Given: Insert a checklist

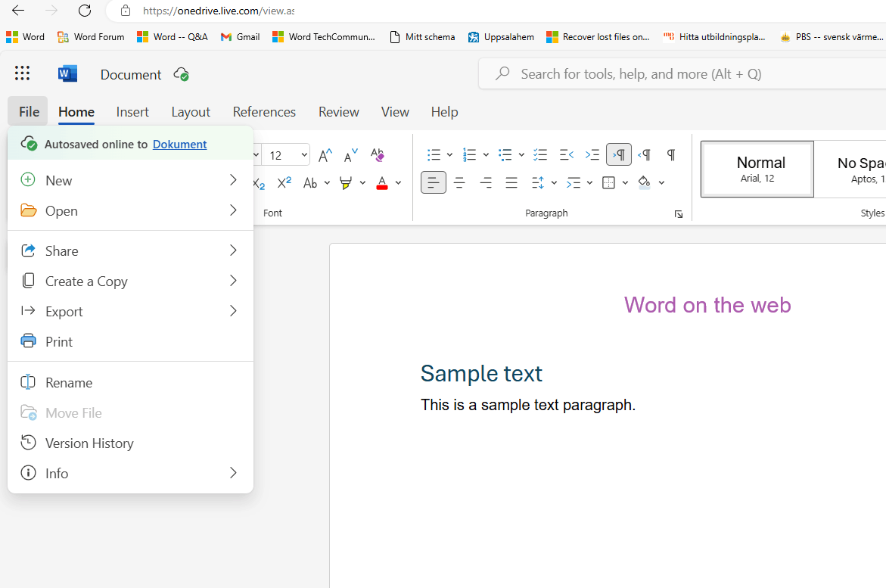Looking at the screenshot, I should tap(540, 155).
